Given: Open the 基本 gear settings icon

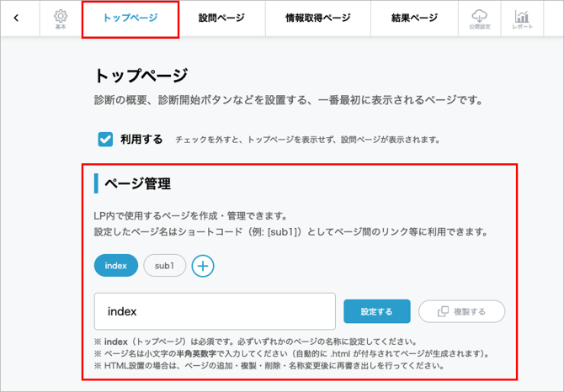Looking at the screenshot, I should (61, 19).
